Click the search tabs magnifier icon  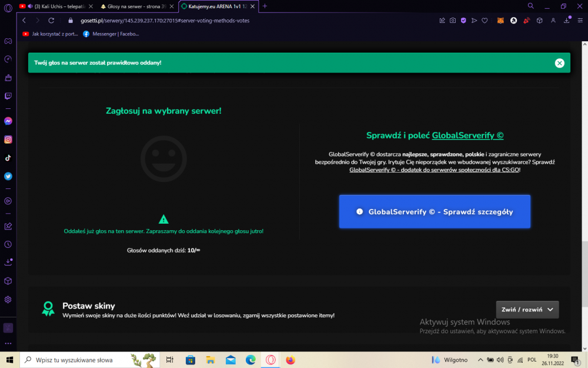[530, 6]
